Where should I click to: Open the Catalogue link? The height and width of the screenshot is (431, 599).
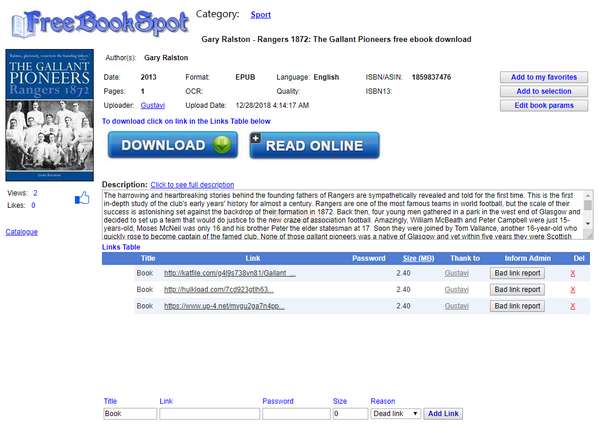[x=21, y=232]
